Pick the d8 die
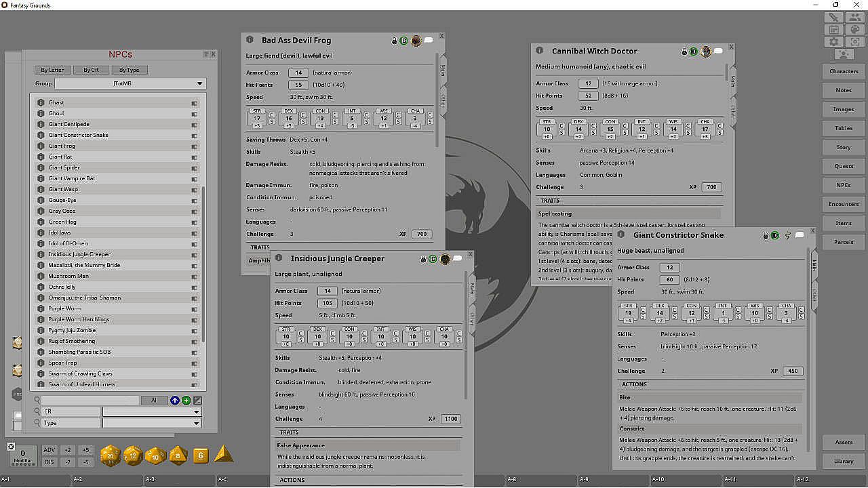Viewport: 868px width, 488px height. pyautogui.click(x=178, y=455)
